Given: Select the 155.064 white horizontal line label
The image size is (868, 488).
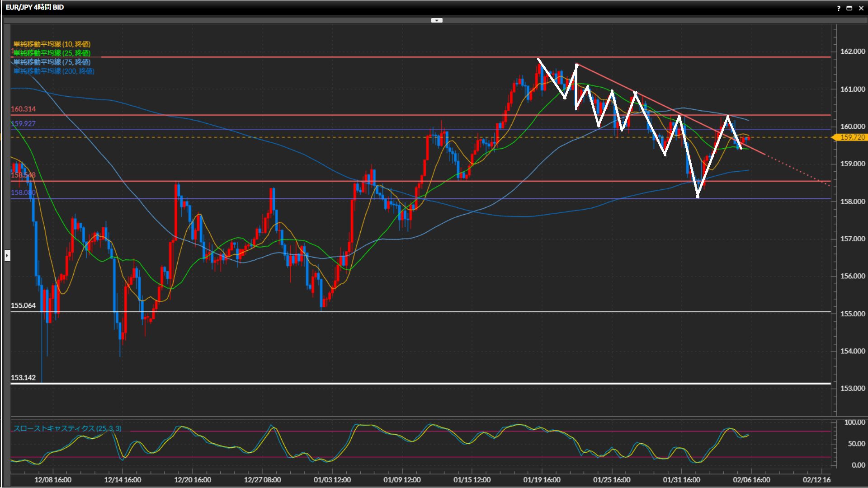Looking at the screenshot, I should click(23, 305).
